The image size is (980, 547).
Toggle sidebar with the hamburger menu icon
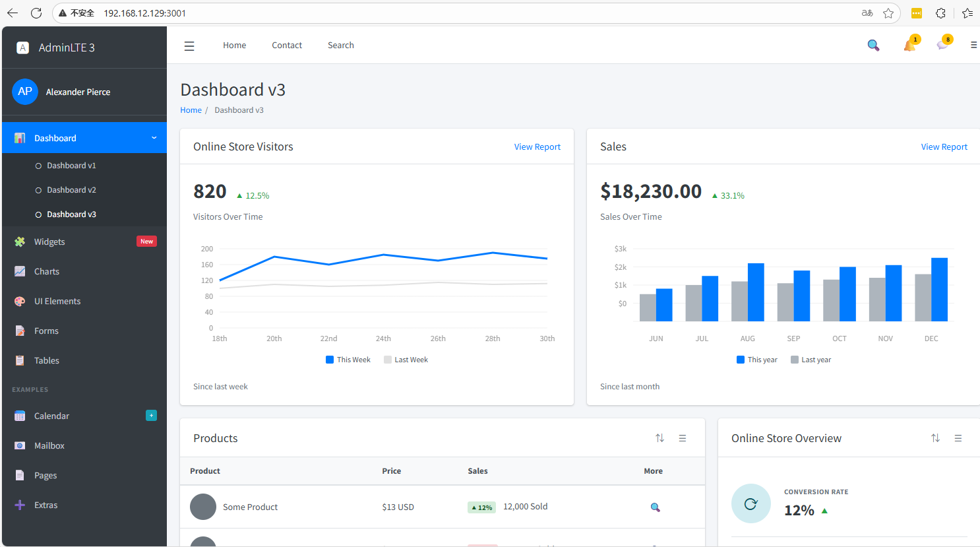(x=189, y=46)
